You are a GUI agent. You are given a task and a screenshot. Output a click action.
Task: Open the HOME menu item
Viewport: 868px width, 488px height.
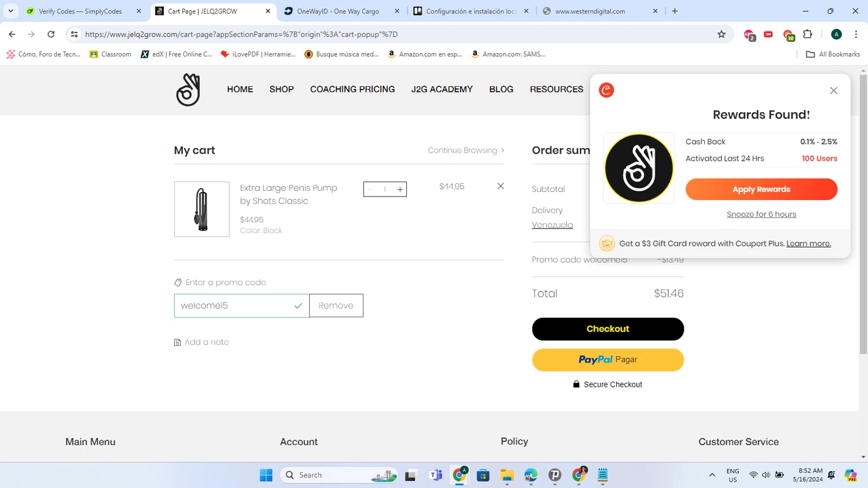tap(240, 89)
